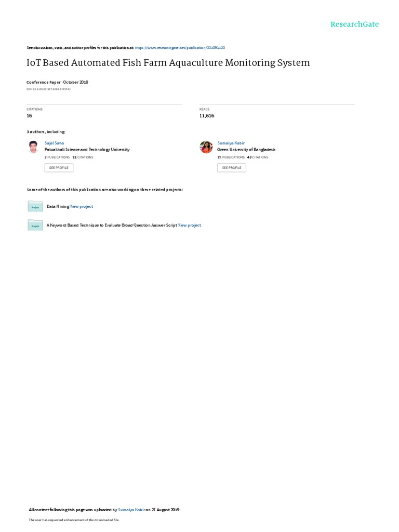Click Sumaiya Kabir's 27 publications stat
Screen dimensions: 399x532
click(231, 157)
